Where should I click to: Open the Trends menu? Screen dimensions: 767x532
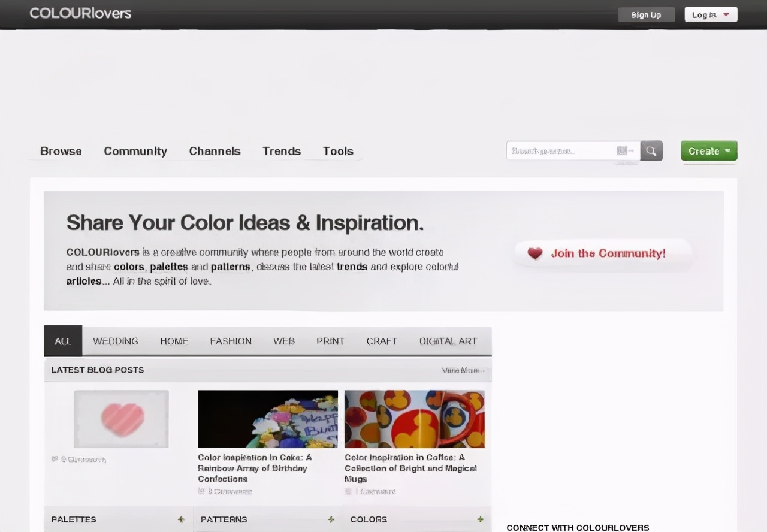282,151
